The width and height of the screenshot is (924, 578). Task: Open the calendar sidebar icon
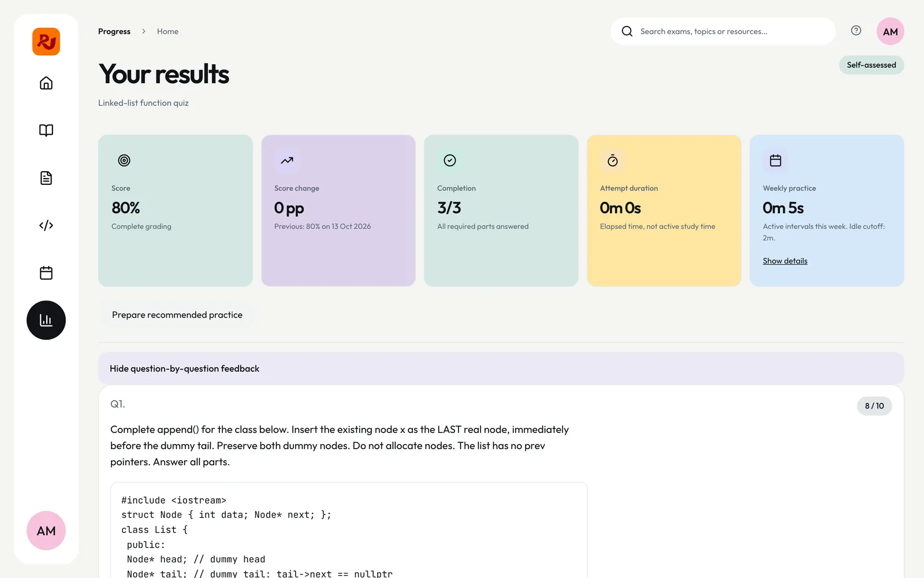tap(46, 273)
